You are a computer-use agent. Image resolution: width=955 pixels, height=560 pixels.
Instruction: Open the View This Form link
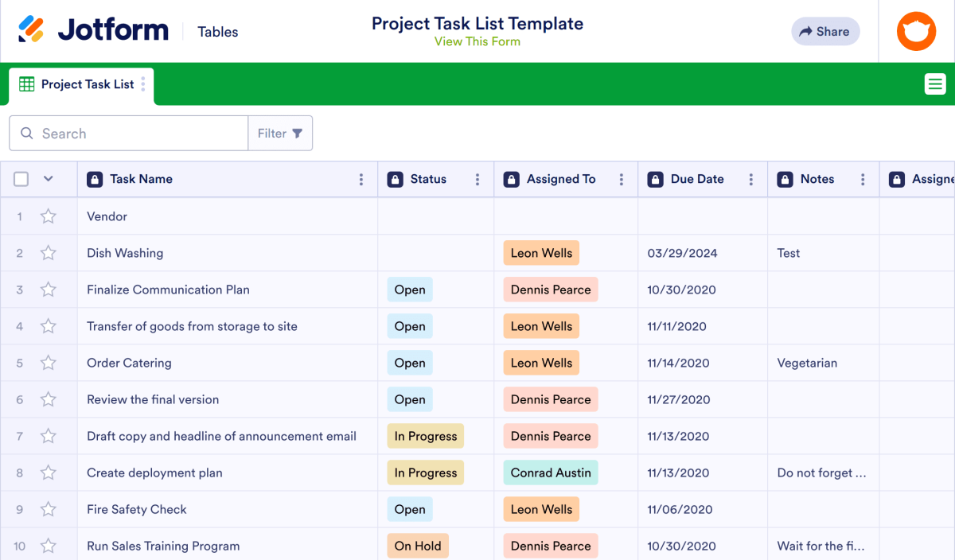(x=477, y=41)
